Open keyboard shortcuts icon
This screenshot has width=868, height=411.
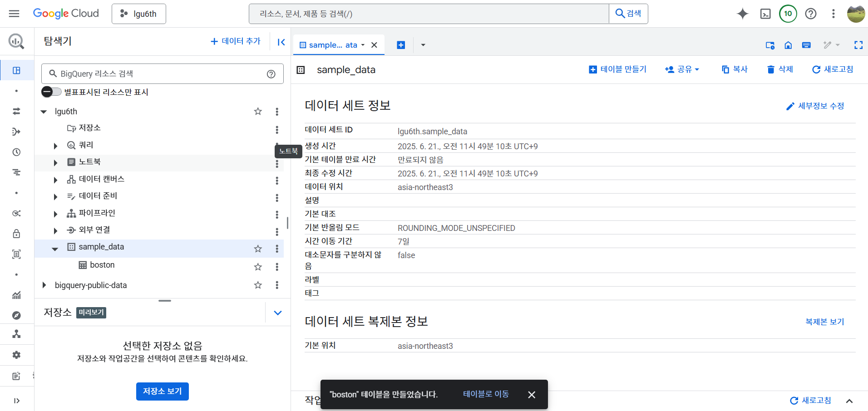(x=806, y=45)
